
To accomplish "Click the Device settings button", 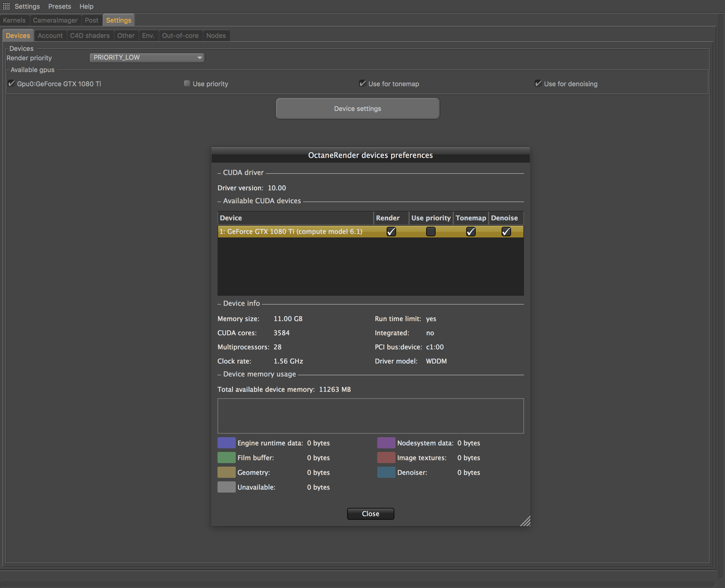I will [357, 108].
